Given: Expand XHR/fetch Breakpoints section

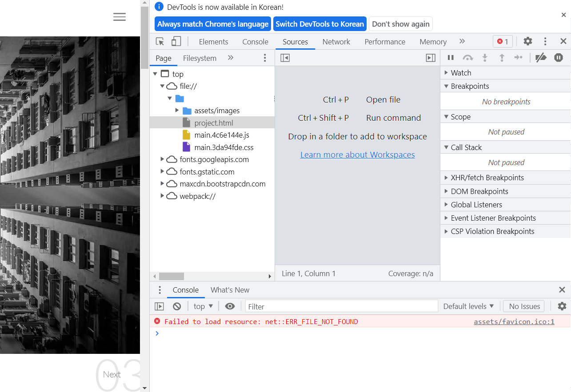Looking at the screenshot, I should point(505,178).
